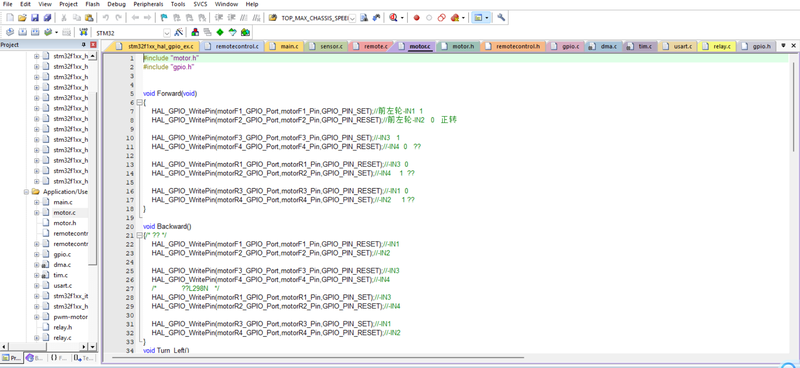Click the Save All icon
The image size is (800, 368).
pyautogui.click(x=47, y=17)
